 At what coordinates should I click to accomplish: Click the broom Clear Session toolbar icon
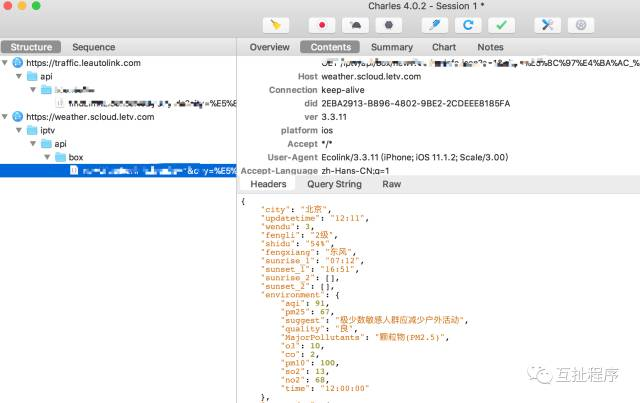276,25
